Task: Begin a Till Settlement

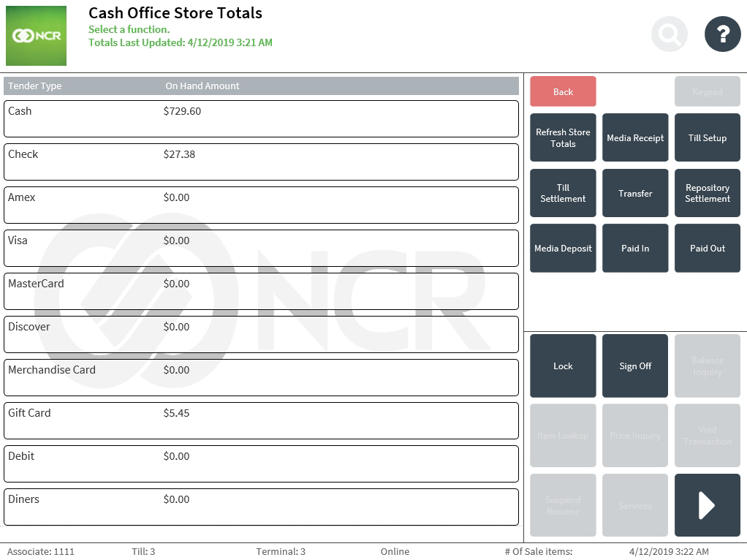Action: tap(563, 193)
